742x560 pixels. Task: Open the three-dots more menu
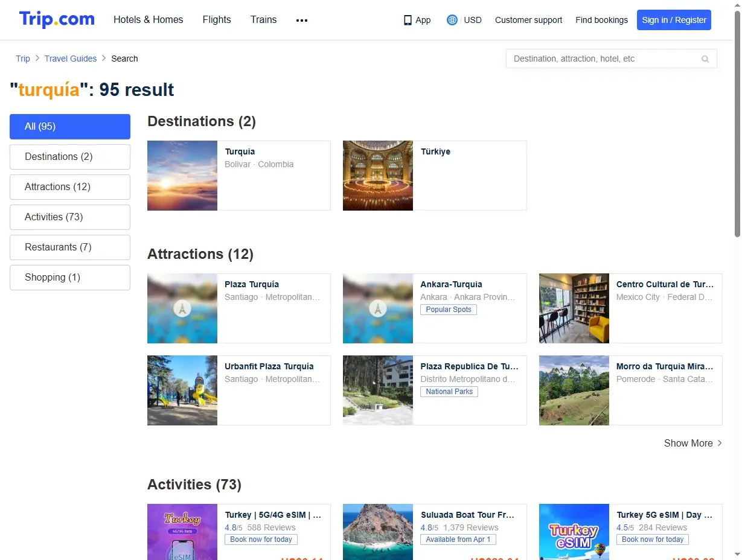[x=302, y=20]
